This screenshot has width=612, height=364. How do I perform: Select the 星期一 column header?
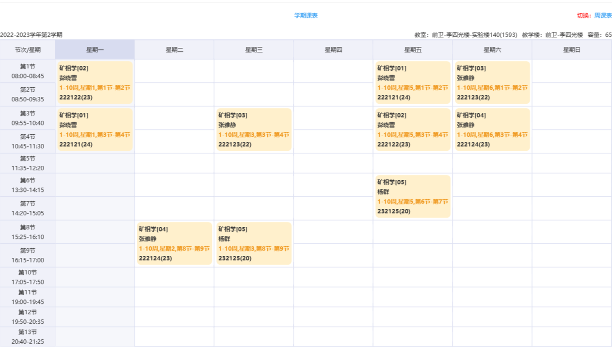95,50
